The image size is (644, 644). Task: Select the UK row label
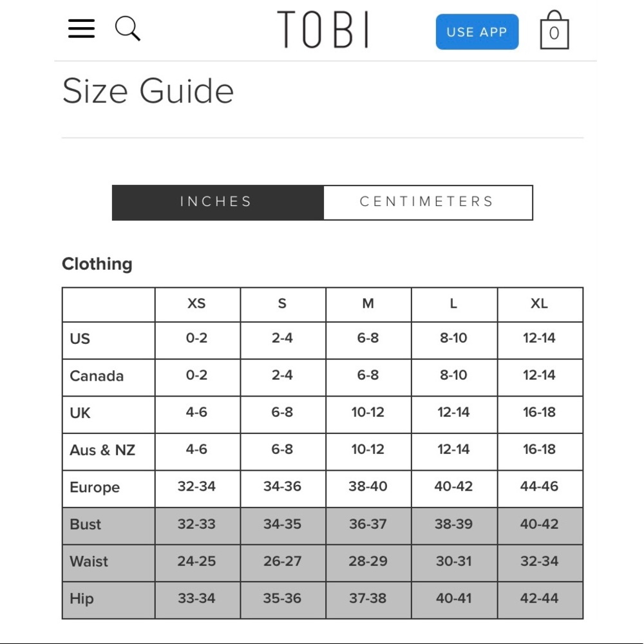pyautogui.click(x=80, y=413)
